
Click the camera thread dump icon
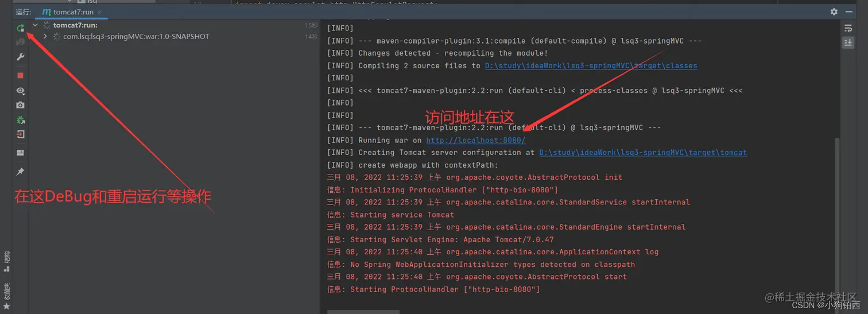(20, 105)
